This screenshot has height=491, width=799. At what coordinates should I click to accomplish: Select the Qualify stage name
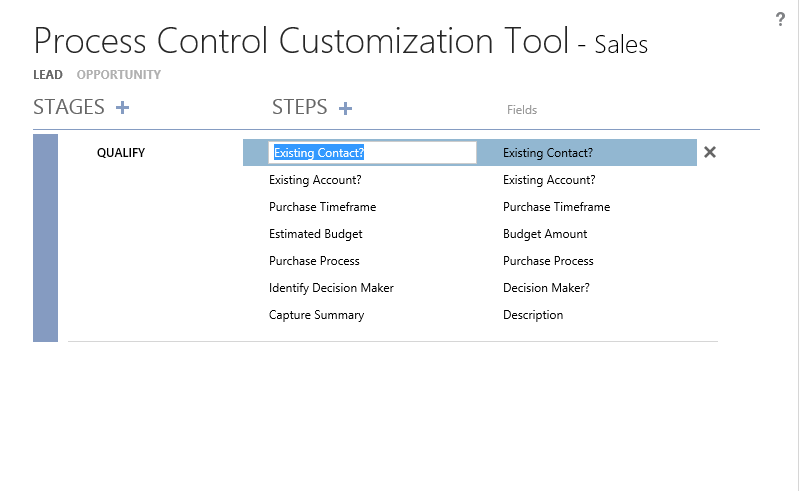pos(121,153)
